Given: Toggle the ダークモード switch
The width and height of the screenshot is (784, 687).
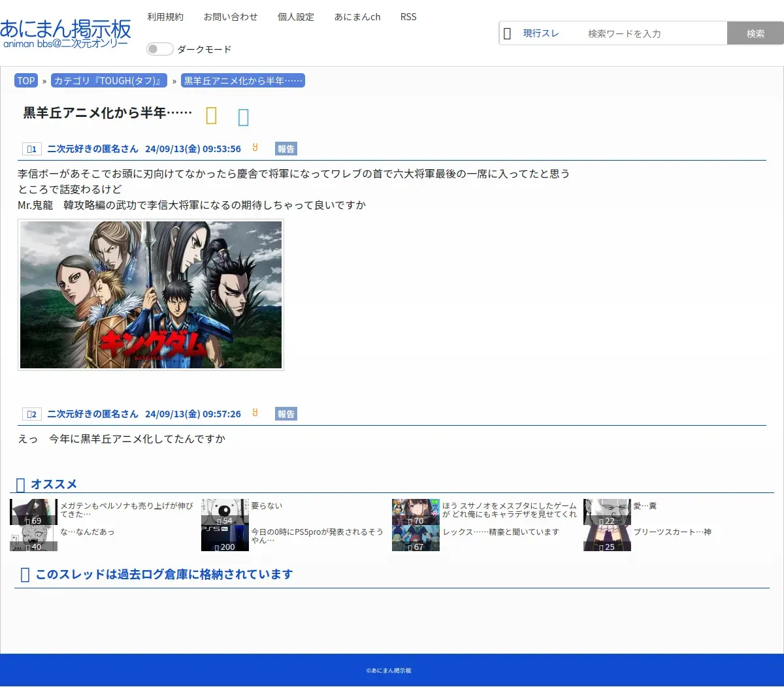Looking at the screenshot, I should (160, 49).
